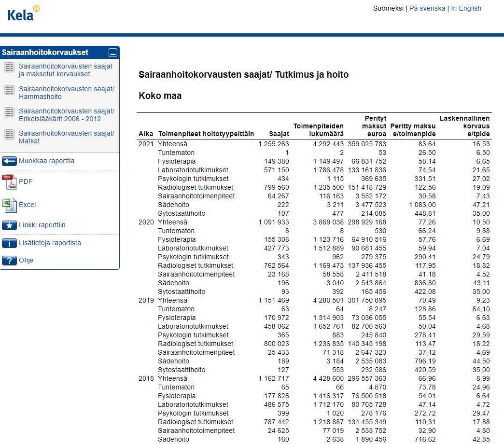Click the Excel export icon
Viewport: 504px width, 444px height.
(x=9, y=205)
